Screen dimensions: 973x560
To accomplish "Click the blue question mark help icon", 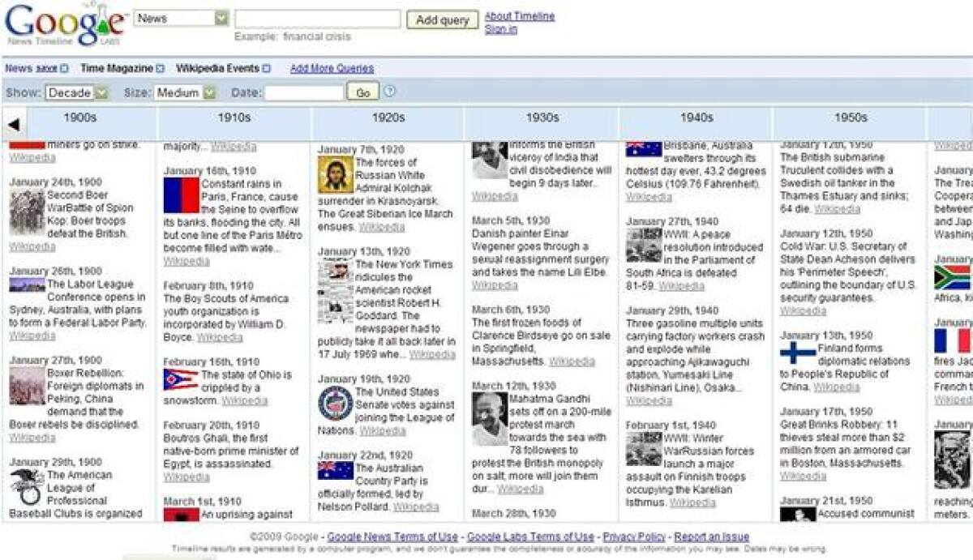I will 389,92.
